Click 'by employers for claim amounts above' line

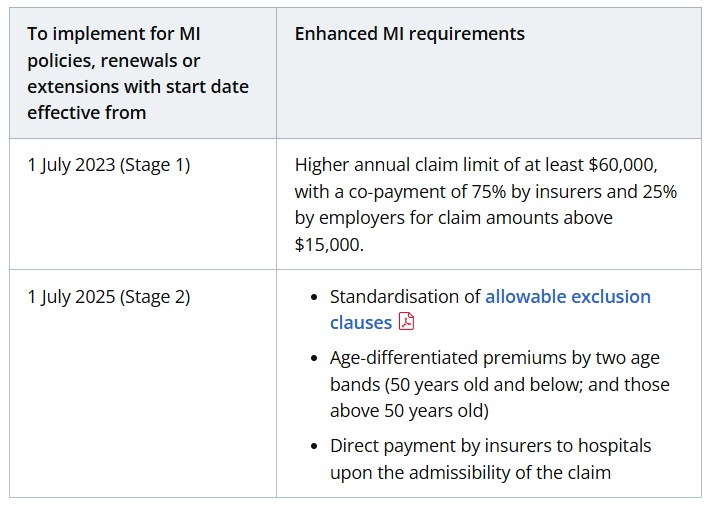click(x=454, y=218)
